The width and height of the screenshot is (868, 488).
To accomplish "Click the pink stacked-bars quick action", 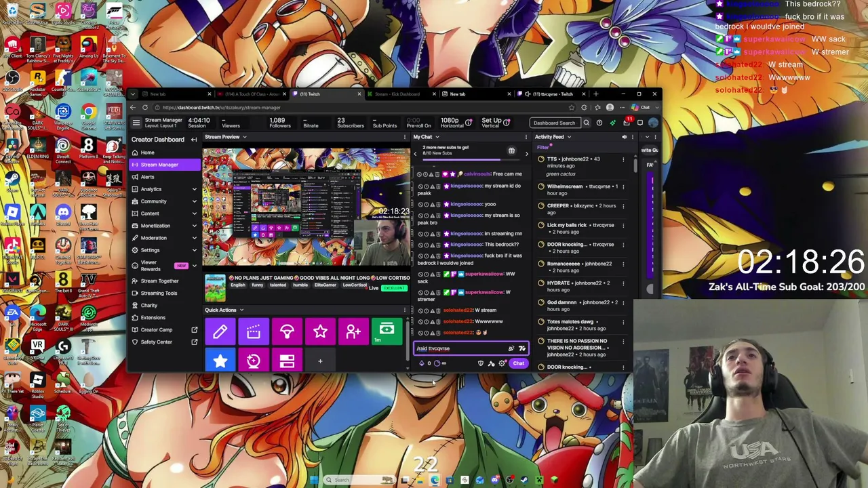I will point(287,361).
